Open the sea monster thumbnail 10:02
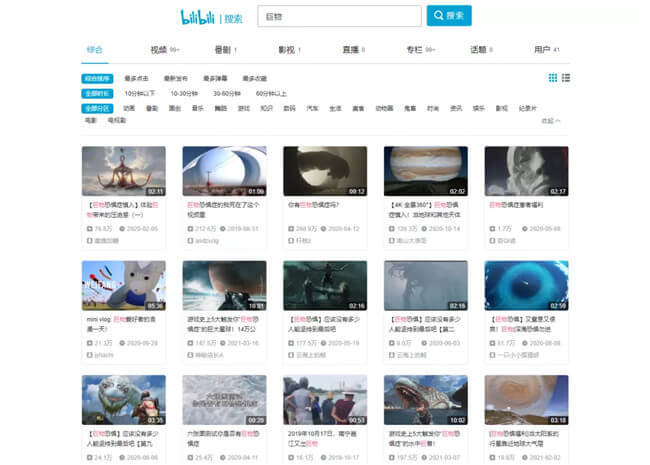Image resolution: width=650 pixels, height=465 pixels. pos(426,400)
